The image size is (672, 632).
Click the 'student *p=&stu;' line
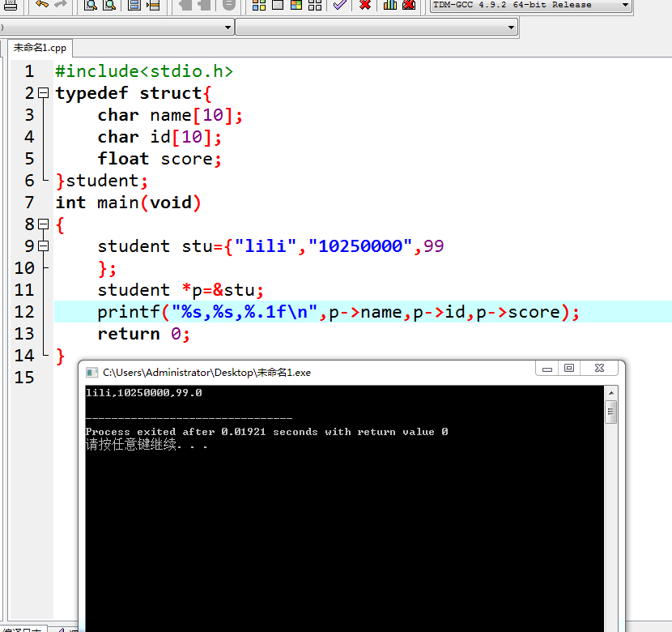click(181, 290)
